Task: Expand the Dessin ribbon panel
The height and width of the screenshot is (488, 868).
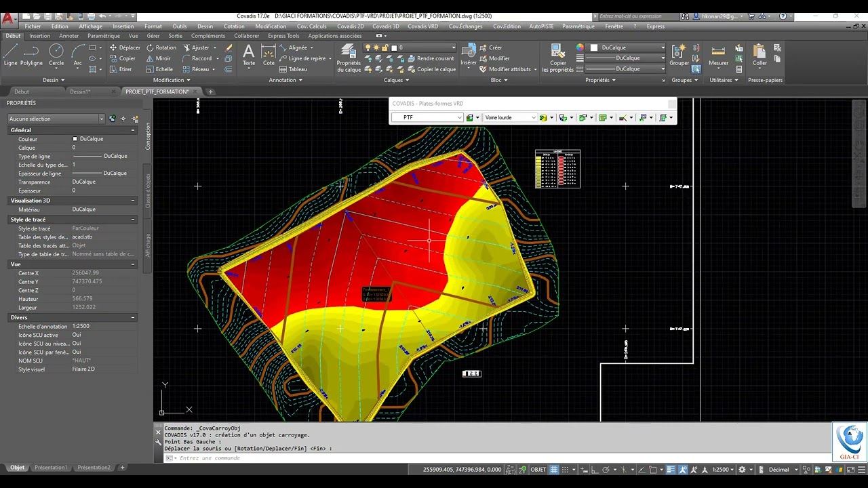Action: pyautogui.click(x=54, y=80)
